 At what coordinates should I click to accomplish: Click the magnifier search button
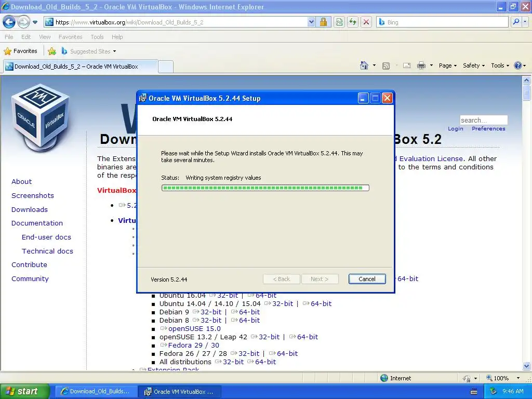pos(516,22)
